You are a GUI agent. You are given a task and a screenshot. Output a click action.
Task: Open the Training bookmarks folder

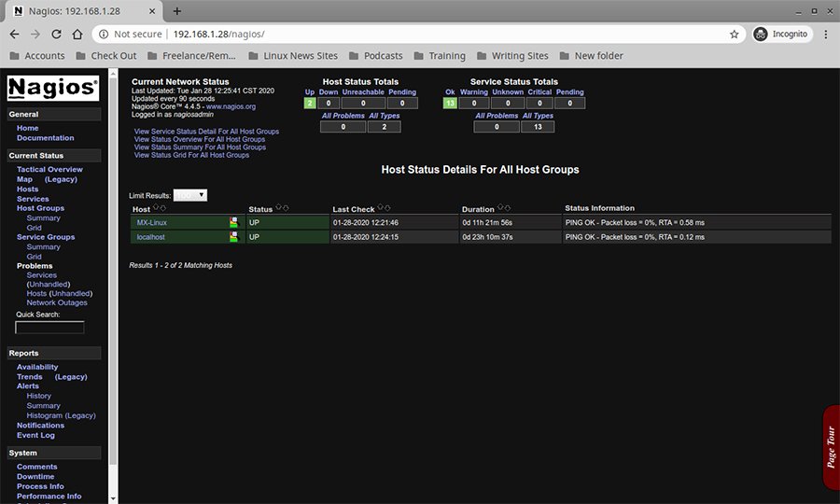point(440,56)
